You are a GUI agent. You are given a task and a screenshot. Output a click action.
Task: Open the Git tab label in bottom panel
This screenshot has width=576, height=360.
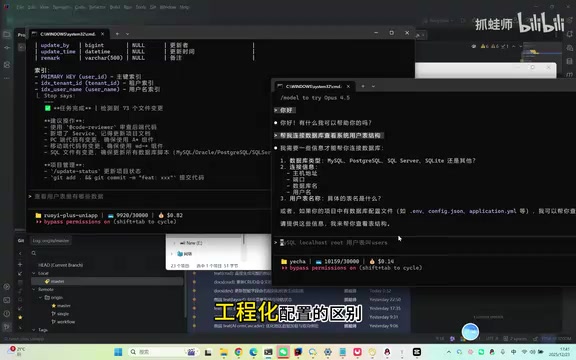[21, 241]
